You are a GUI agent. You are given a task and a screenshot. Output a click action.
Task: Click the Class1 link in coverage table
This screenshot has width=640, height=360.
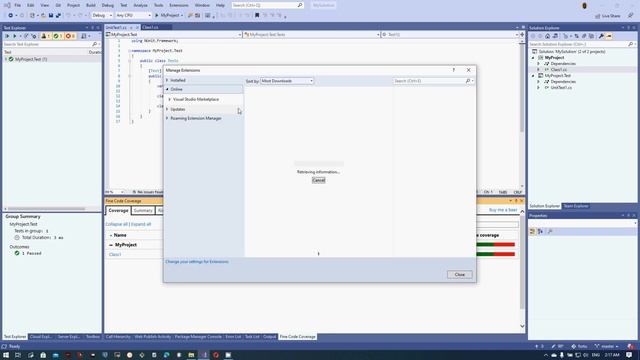(115, 255)
